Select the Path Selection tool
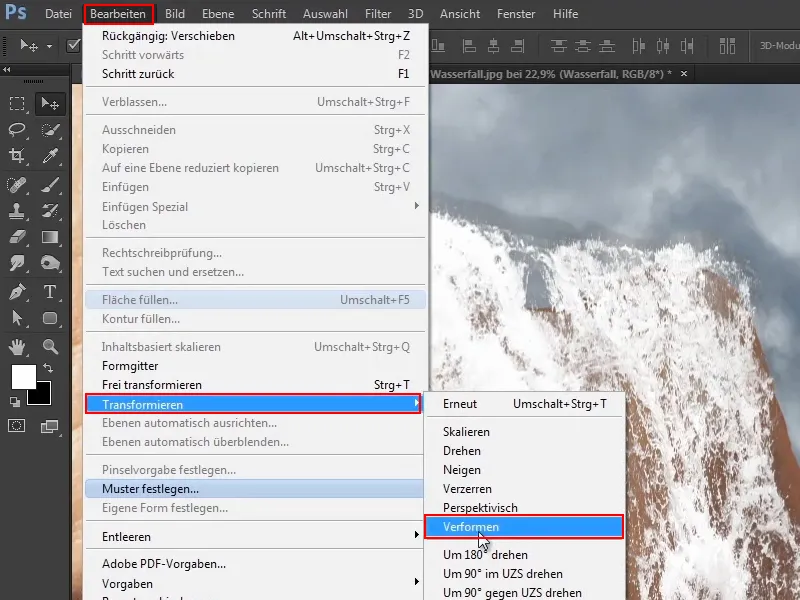 [x=17, y=318]
